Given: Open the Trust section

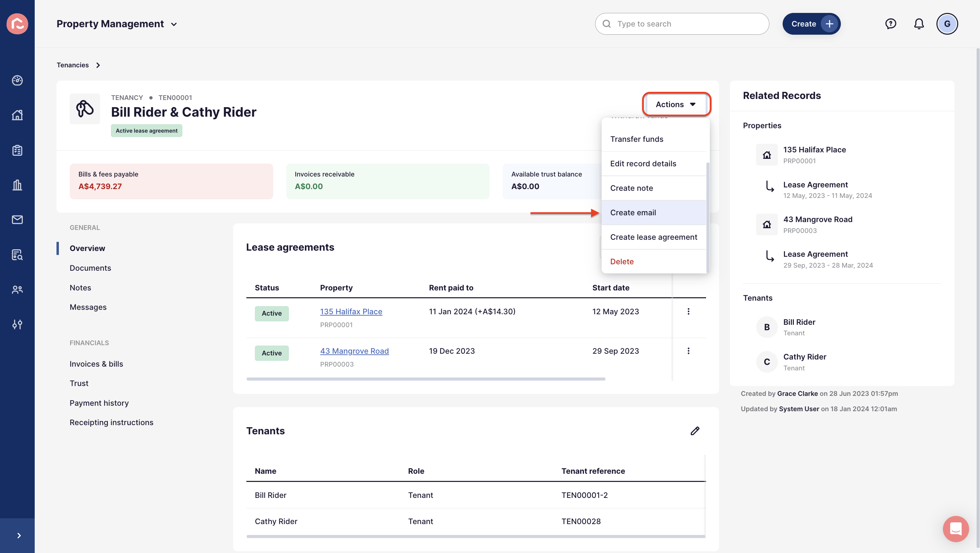Looking at the screenshot, I should (x=79, y=383).
